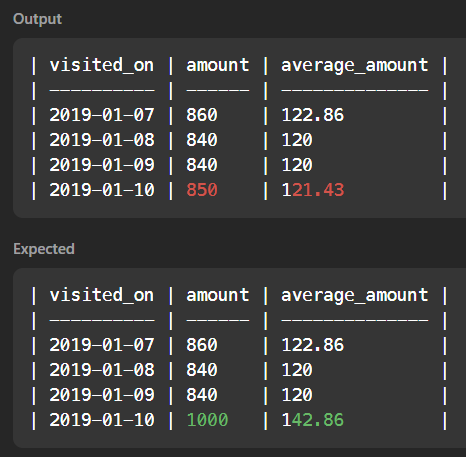Click red amount 850 in Output table
This screenshot has height=457, width=466.
point(202,190)
